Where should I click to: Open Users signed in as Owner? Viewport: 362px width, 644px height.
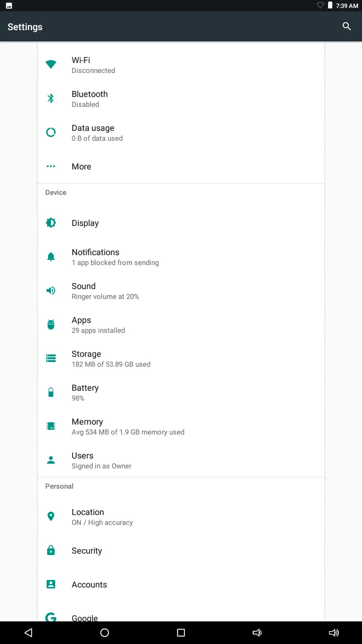coord(181,460)
